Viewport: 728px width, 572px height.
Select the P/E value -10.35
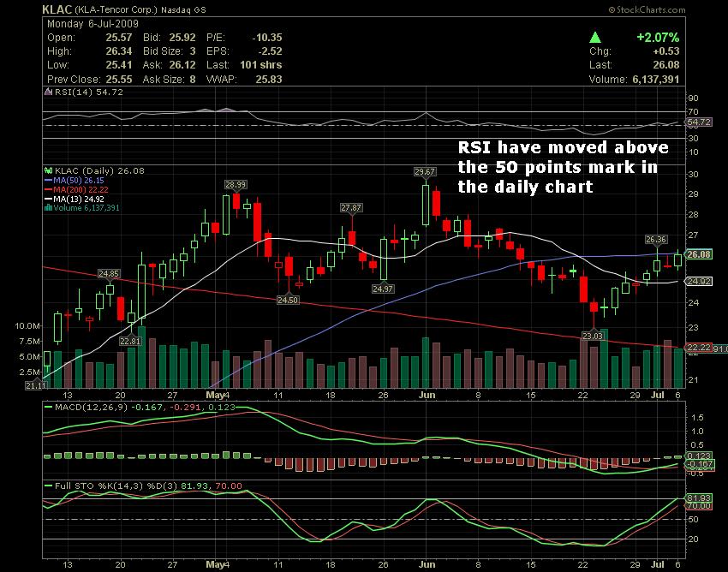point(267,38)
